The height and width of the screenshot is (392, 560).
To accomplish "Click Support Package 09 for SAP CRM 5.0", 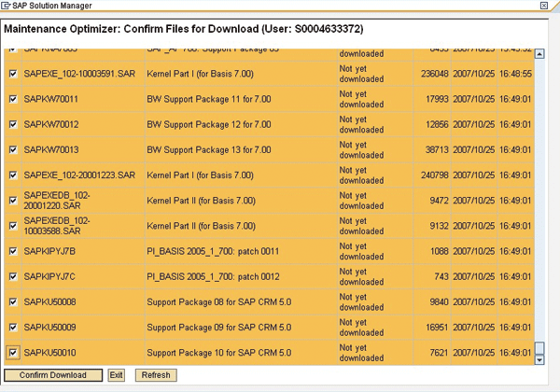I will (x=219, y=328).
